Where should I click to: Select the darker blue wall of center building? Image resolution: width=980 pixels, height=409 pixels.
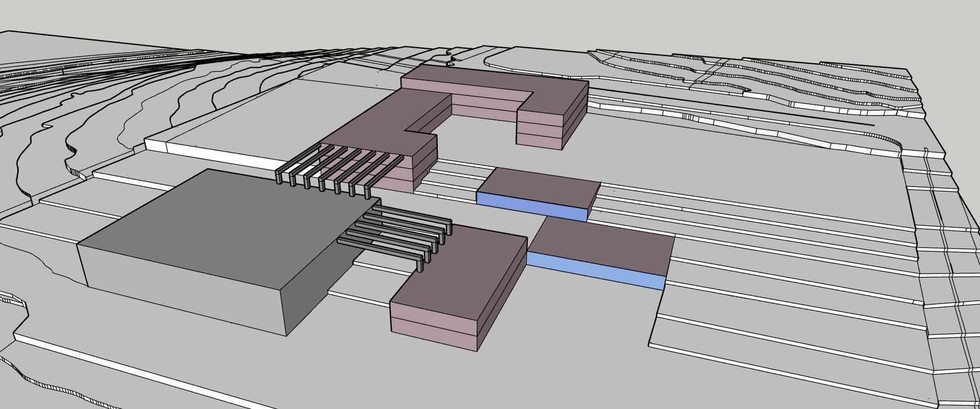tap(531, 205)
